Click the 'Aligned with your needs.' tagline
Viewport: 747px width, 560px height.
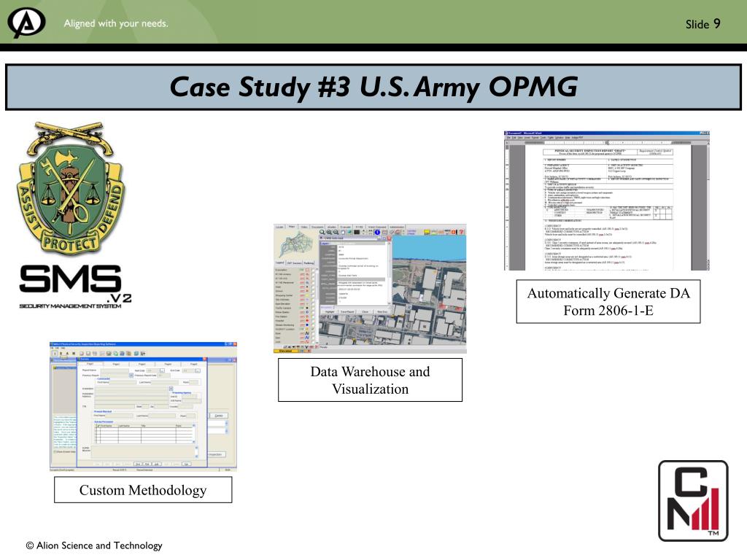[x=116, y=23]
